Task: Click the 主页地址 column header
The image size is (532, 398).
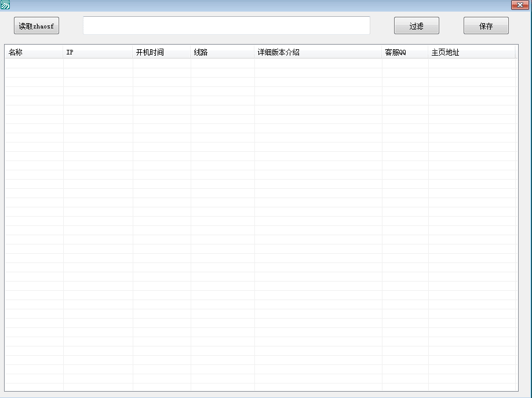Action: point(471,53)
